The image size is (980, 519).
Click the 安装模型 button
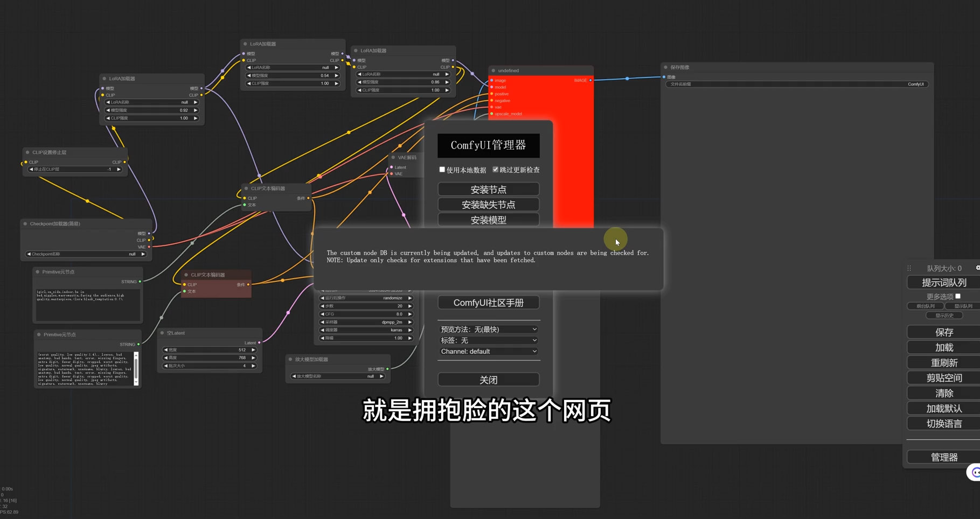[x=489, y=220]
